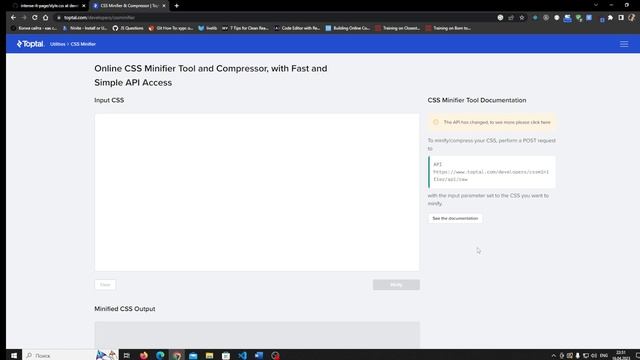Open the Git How To bookmark
The image size is (640, 360).
point(171,28)
